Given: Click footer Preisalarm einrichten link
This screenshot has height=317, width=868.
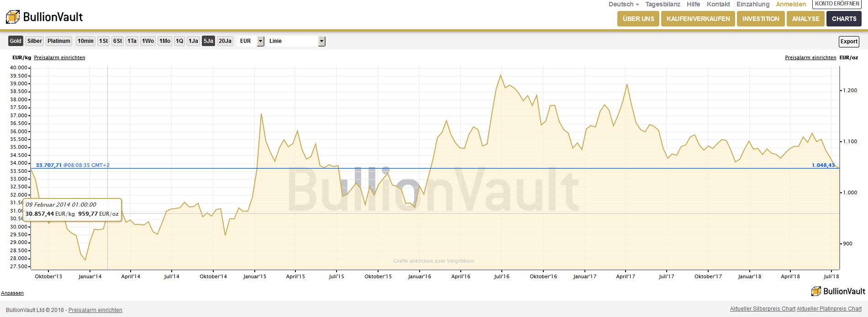Looking at the screenshot, I should (x=95, y=310).
